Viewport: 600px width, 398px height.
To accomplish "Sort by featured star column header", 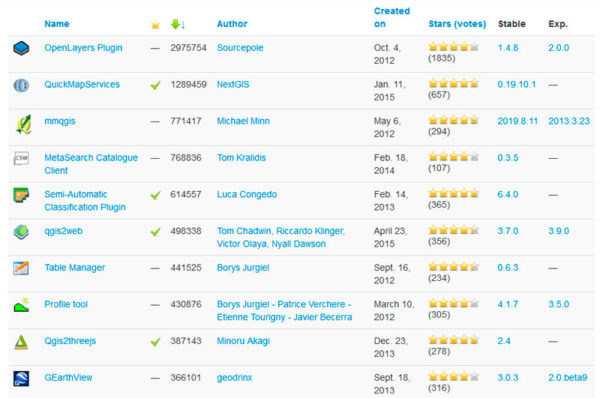I will point(155,25).
